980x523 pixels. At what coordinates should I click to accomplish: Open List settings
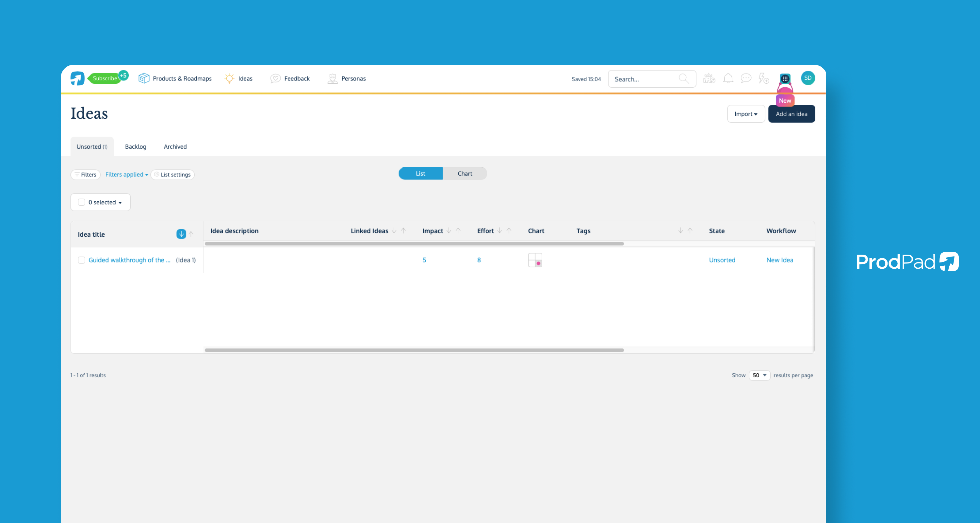pos(172,174)
